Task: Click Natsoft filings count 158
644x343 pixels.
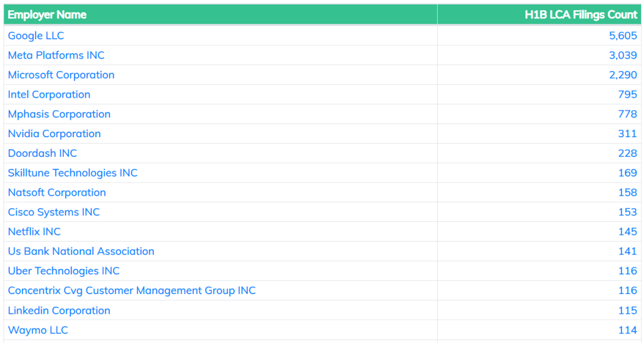Action: (627, 193)
